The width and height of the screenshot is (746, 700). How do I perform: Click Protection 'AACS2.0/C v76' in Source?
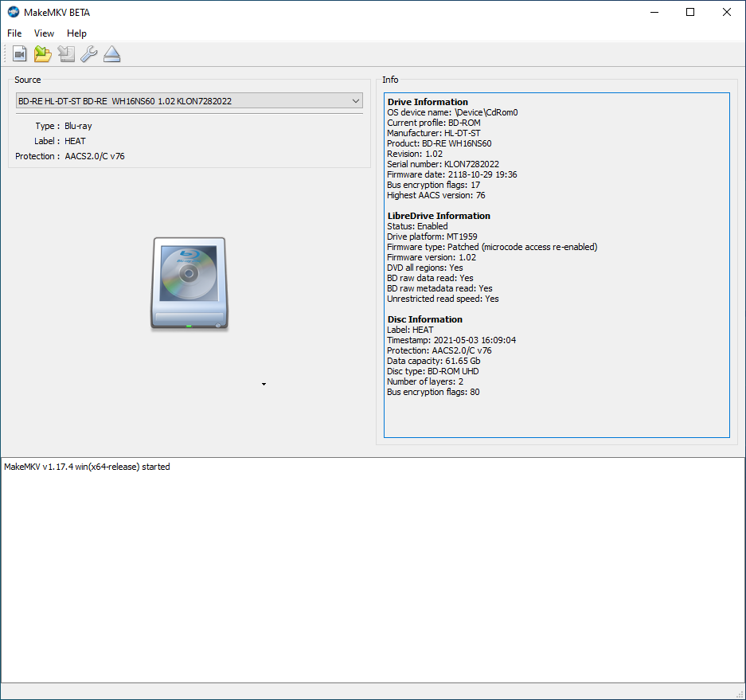tap(95, 156)
